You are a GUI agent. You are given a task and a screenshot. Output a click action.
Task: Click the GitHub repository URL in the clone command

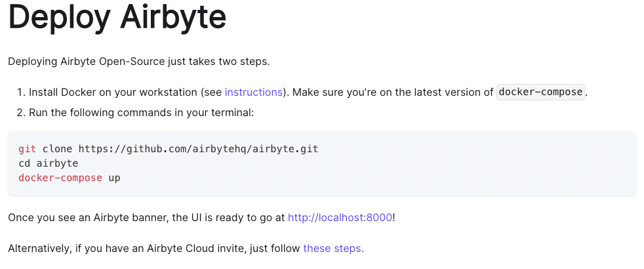(198, 149)
